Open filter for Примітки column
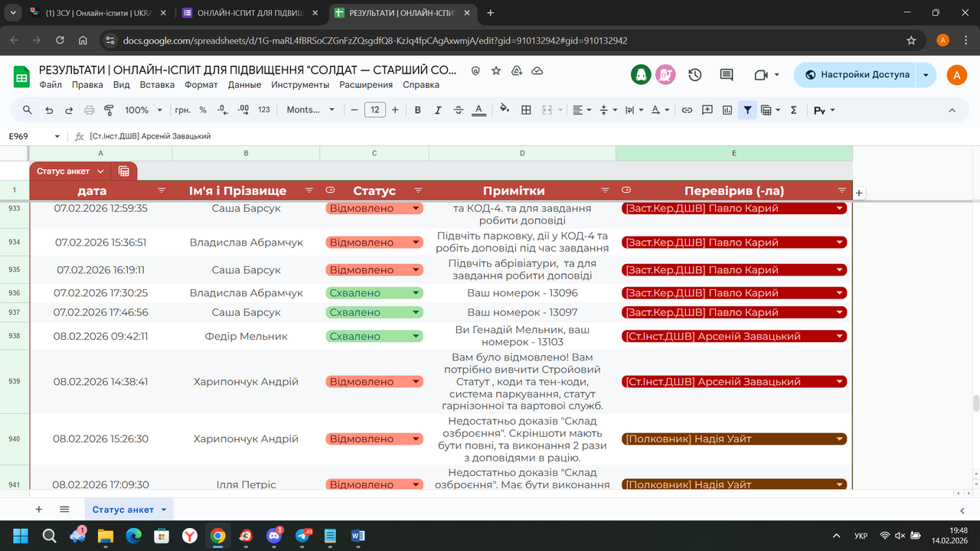Screen dimensions: 980x551 (605, 190)
